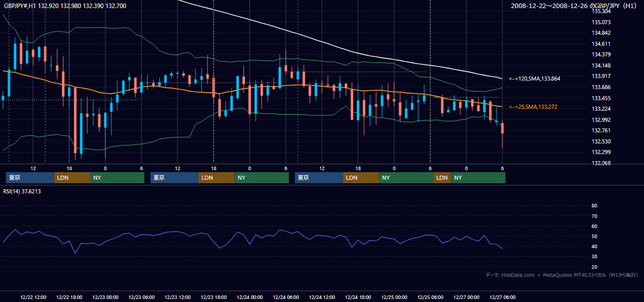
Task: Click the 132.761 price axis label
Action: point(601,130)
